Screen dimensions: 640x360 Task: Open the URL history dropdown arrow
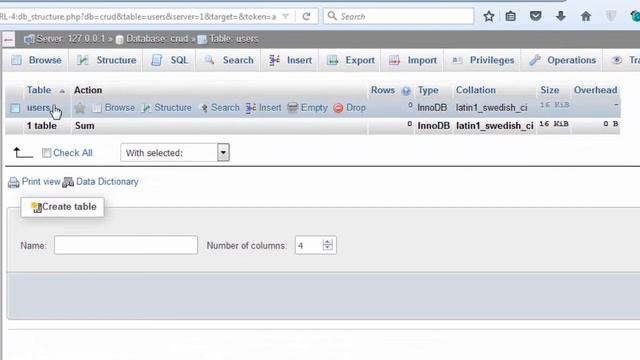[286, 16]
